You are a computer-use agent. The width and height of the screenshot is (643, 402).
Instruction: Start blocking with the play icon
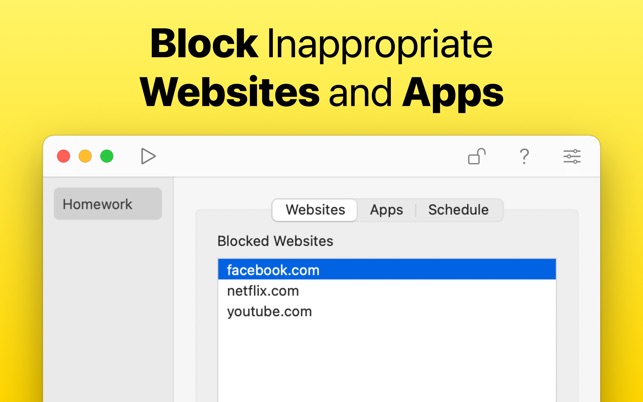148,156
